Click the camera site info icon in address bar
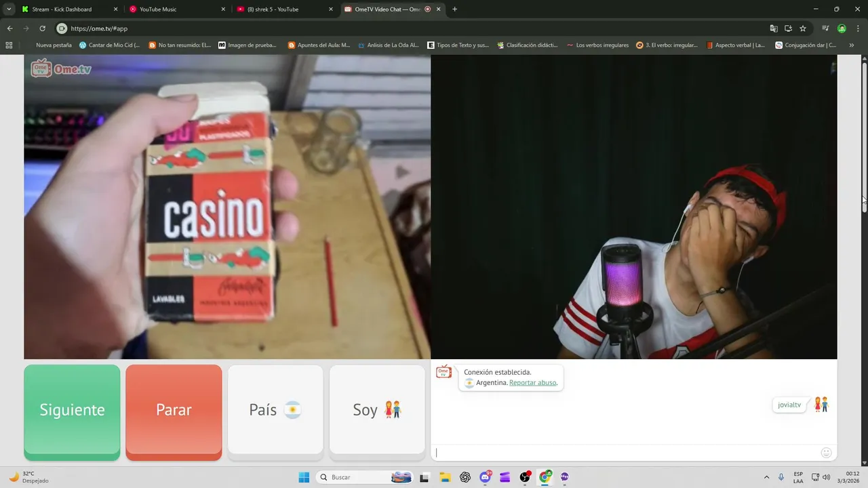The width and height of the screenshot is (868, 488). pos(62,28)
